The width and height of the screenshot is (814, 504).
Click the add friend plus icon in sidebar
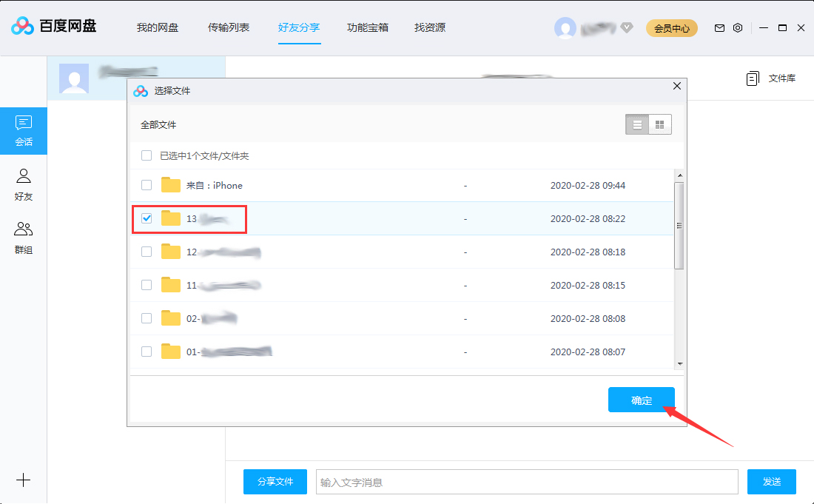[x=24, y=480]
